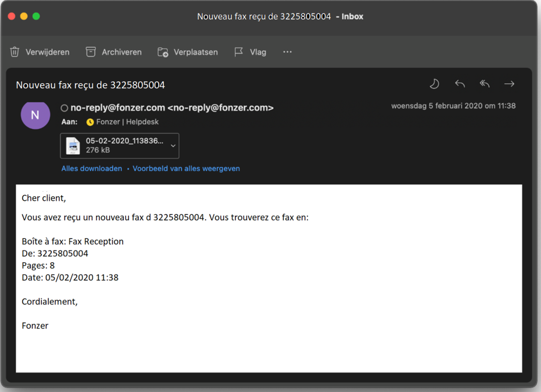541x392 pixels.
Task: Click the Date: 05/02/2020 11:38 line
Action: pos(70,277)
